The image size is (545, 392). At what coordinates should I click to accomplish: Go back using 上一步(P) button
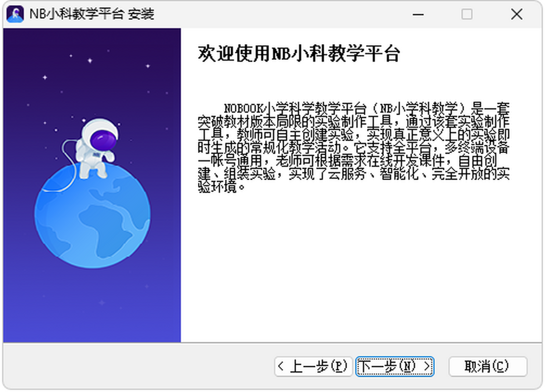313,366
